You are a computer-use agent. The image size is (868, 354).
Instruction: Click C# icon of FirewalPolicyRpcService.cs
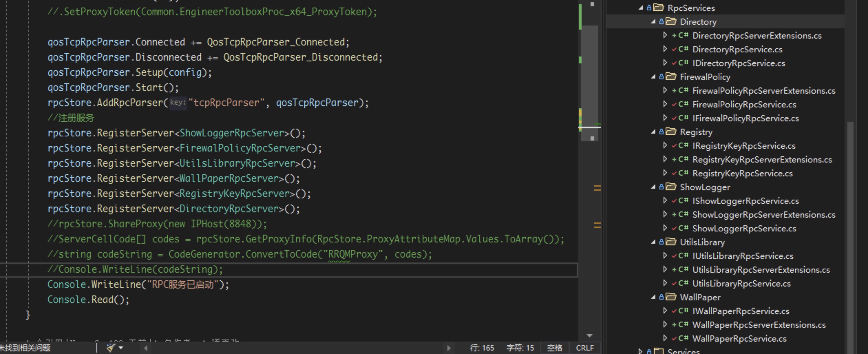[x=683, y=104]
